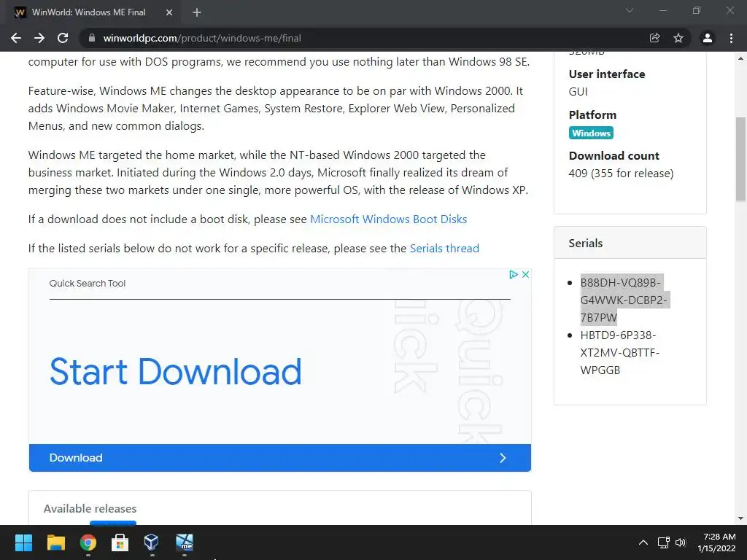Open VirtualBox from the taskbar
This screenshot has height=560, width=747.
click(152, 542)
